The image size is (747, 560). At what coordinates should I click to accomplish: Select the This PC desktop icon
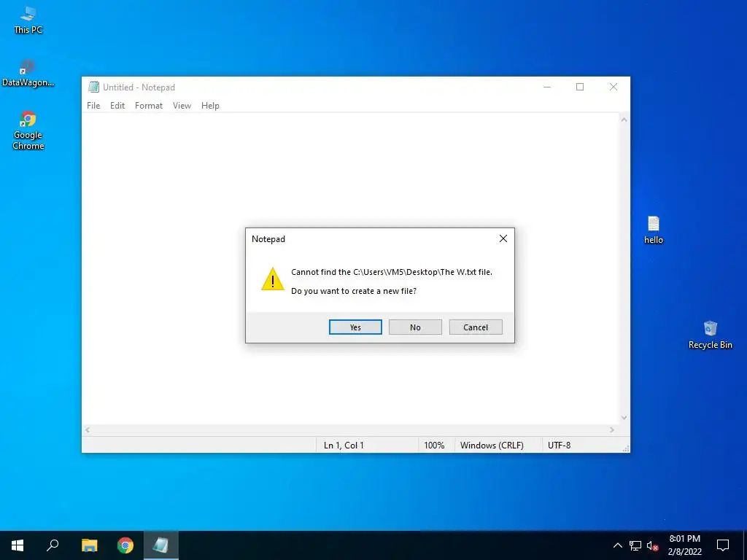pyautogui.click(x=28, y=20)
